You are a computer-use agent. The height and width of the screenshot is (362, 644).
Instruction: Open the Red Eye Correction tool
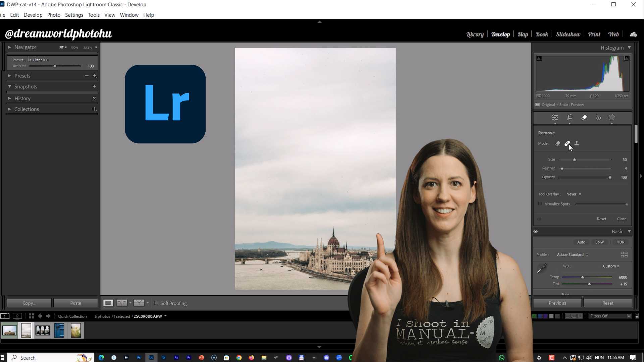coord(598,118)
